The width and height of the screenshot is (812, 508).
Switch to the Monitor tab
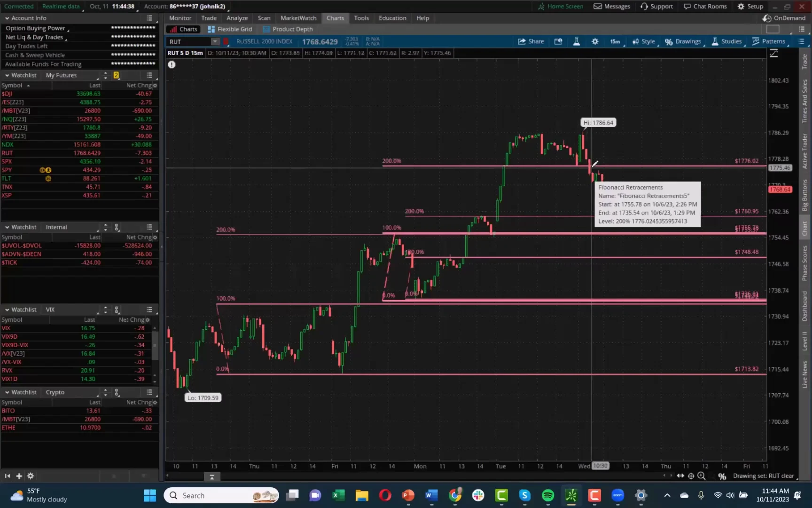[180, 18]
